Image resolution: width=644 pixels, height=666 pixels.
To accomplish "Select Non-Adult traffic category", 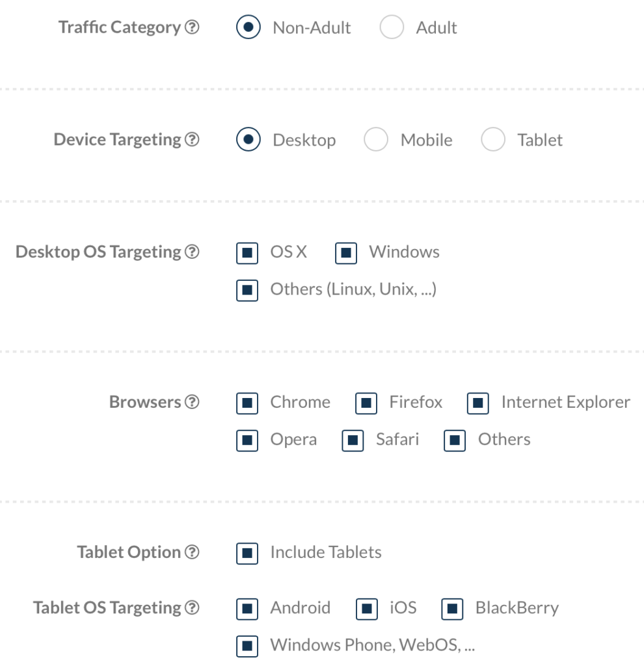I will [248, 28].
